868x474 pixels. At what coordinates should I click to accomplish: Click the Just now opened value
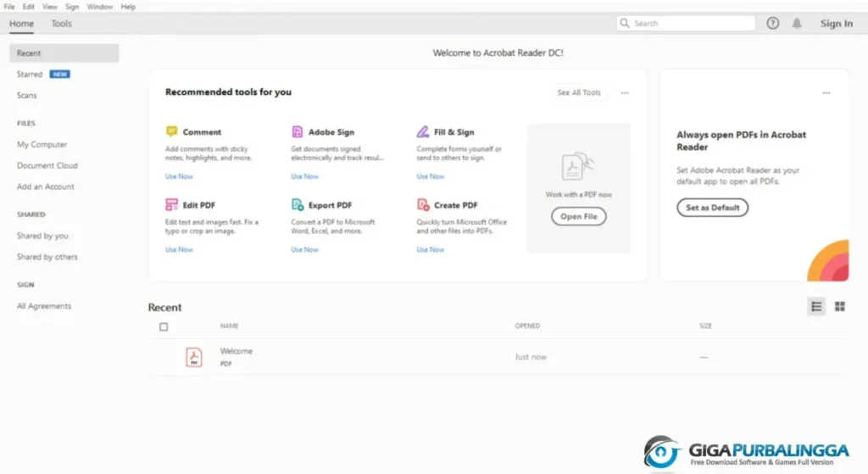click(531, 357)
